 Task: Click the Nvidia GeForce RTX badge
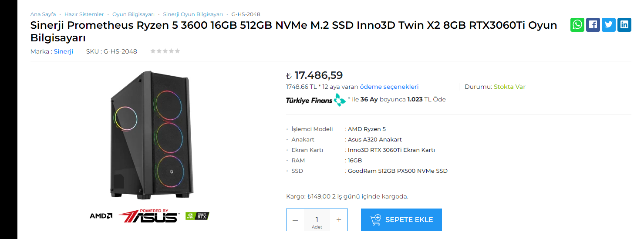197,216
